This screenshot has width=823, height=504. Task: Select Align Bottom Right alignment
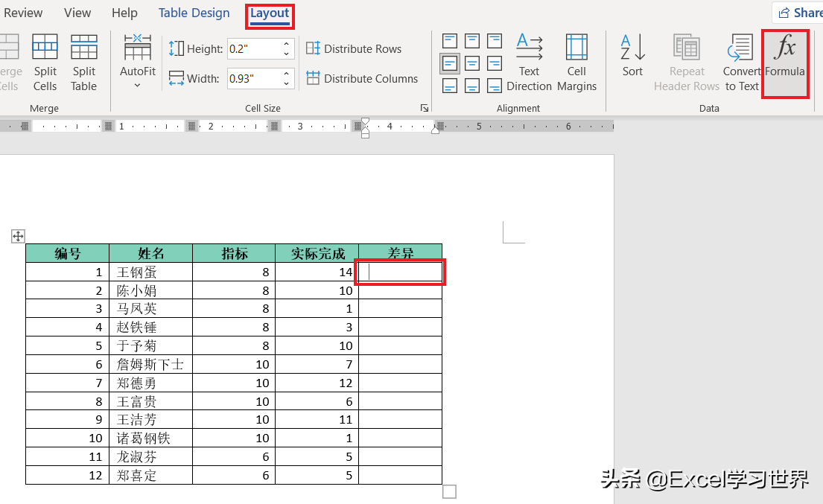click(x=493, y=86)
